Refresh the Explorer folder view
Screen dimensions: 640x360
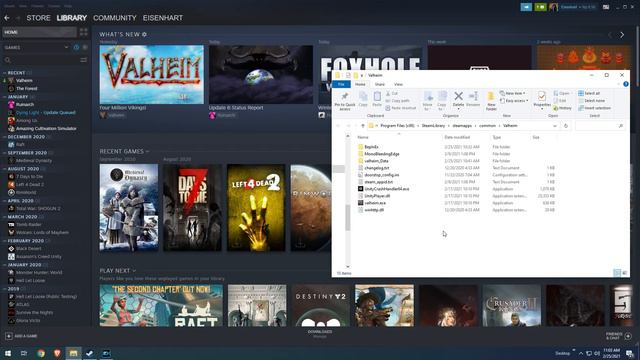click(x=566, y=126)
